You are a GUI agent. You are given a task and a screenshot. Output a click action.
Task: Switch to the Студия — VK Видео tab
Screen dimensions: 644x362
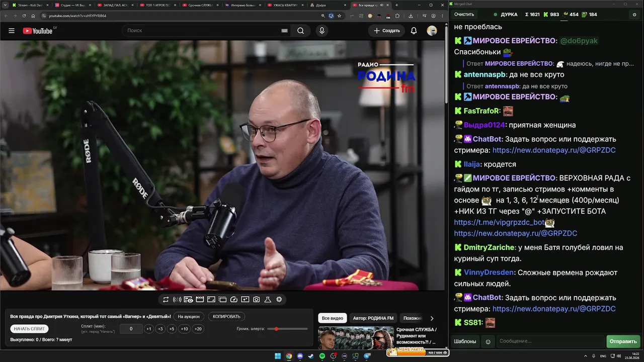[x=73, y=5]
